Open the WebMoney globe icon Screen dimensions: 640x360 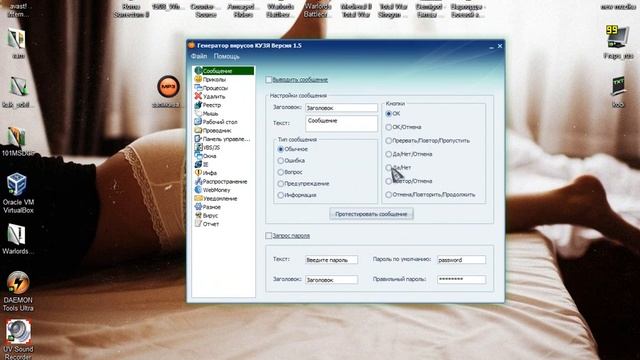tap(198, 190)
